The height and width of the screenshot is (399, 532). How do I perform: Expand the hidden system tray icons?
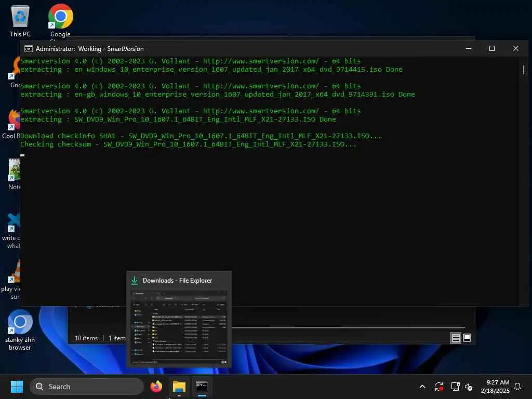click(x=422, y=387)
